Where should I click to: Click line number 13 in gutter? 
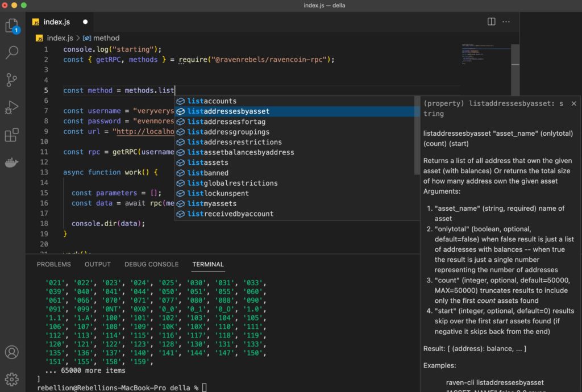44,173
